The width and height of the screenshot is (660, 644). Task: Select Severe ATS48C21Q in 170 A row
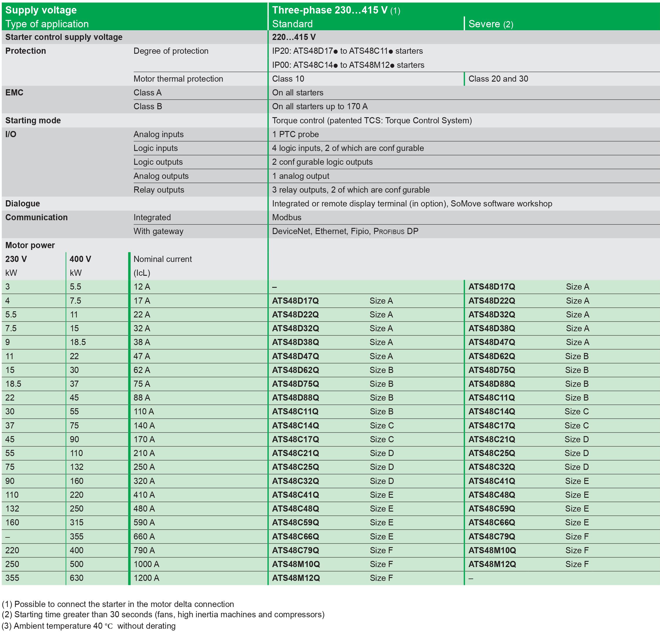[x=491, y=439]
